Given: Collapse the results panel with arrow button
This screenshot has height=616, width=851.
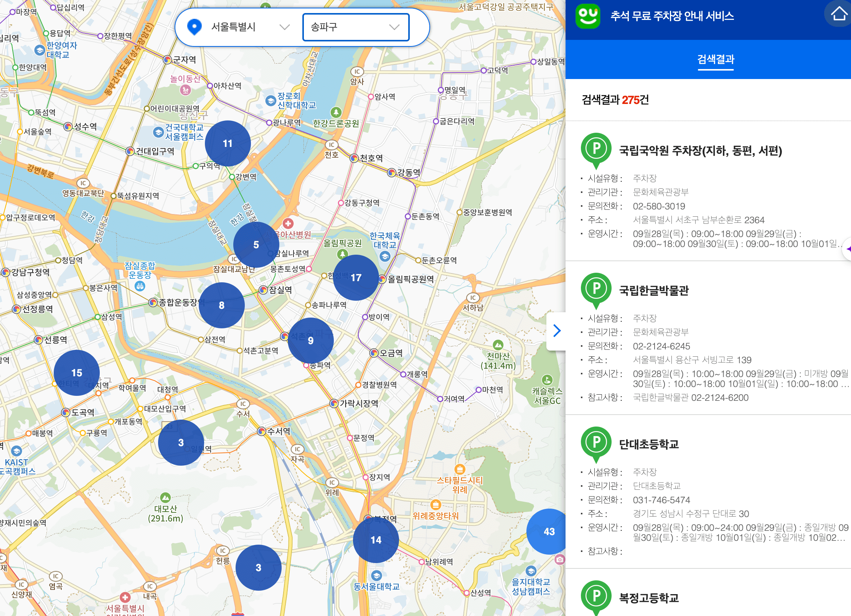Looking at the screenshot, I should [557, 331].
